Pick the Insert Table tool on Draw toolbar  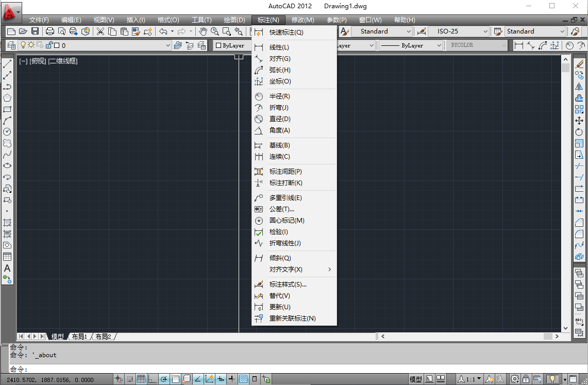[x=6, y=257]
